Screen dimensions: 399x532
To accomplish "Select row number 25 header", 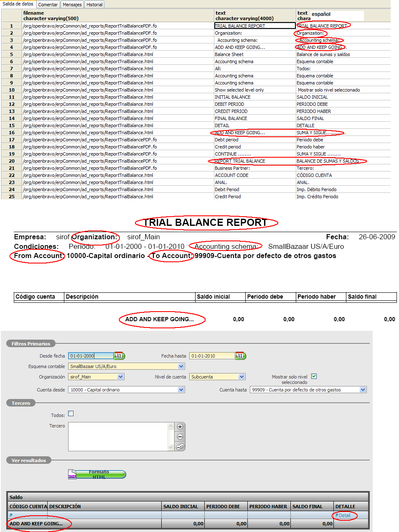I will point(11,197).
